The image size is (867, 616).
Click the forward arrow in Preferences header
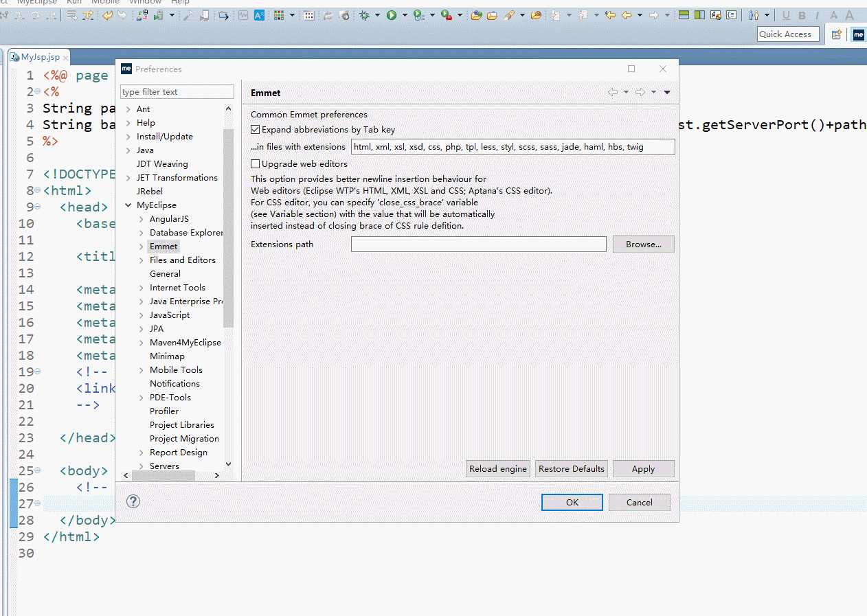640,92
